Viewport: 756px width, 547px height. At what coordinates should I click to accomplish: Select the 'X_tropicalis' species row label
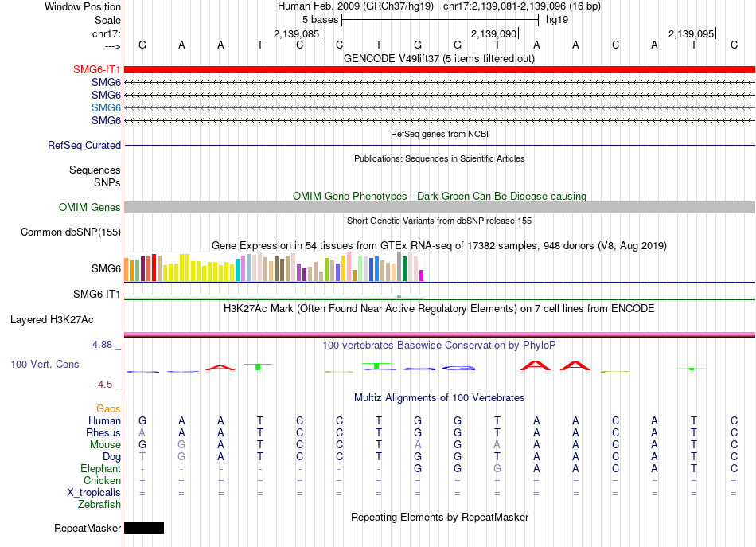(x=94, y=493)
